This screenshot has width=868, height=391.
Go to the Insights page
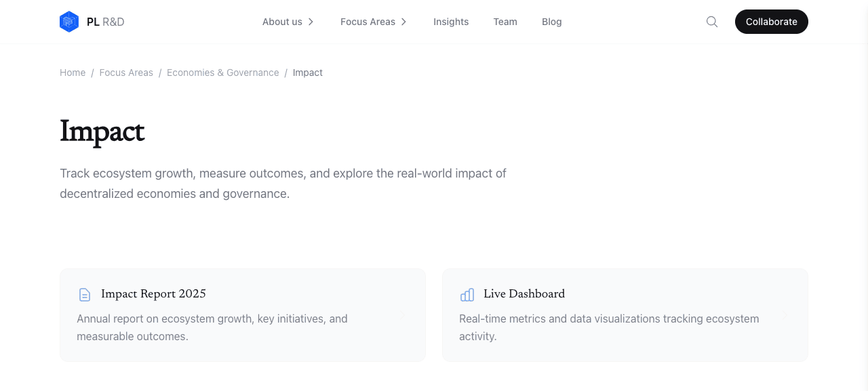coord(451,22)
